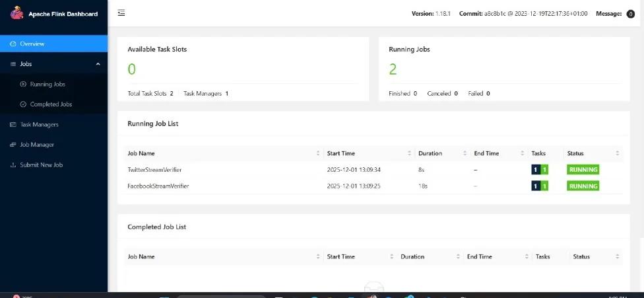
Task: Click the Apache Flink squirrel logo
Action: click(x=17, y=13)
